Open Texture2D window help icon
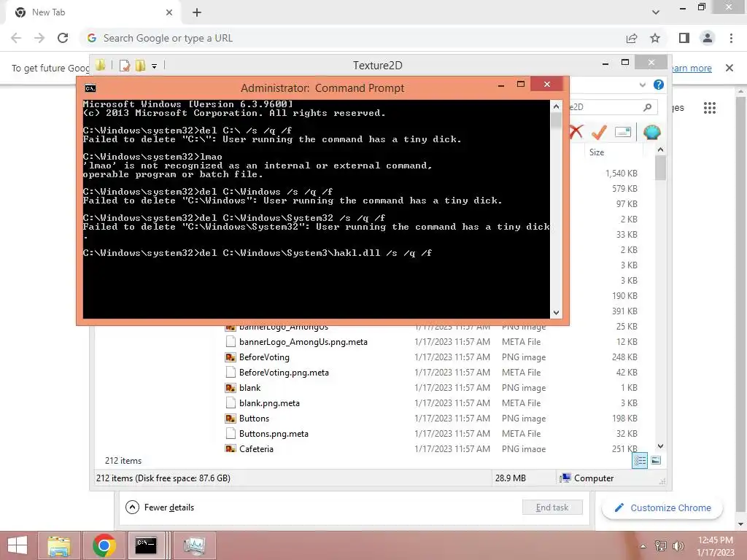 click(659, 85)
